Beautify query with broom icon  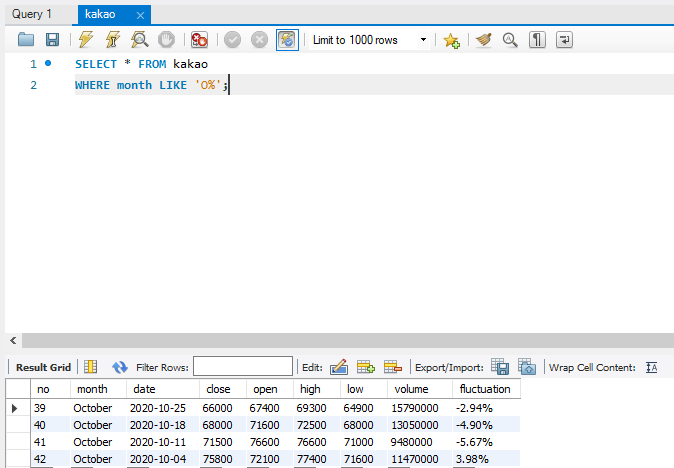(x=484, y=40)
